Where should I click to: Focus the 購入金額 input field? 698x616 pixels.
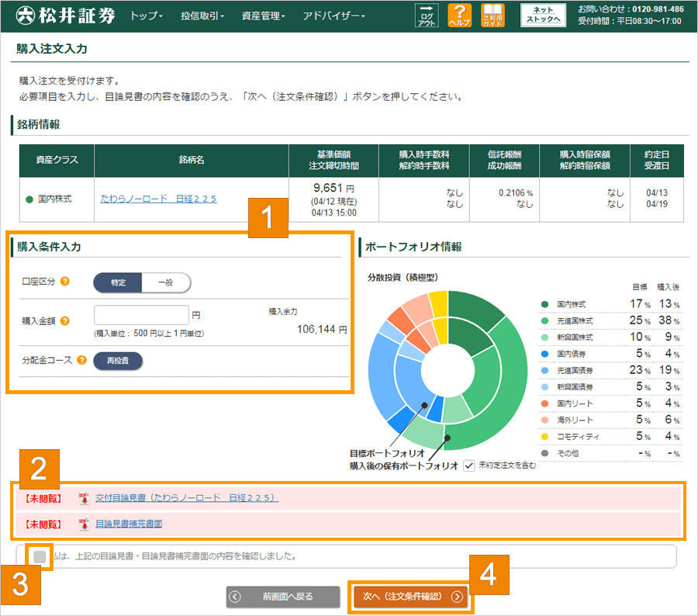[142, 315]
